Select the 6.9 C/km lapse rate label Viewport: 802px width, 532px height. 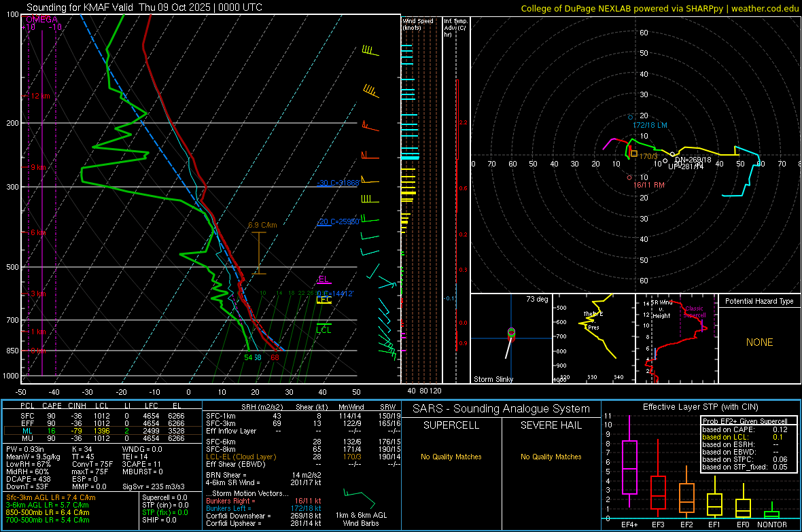pos(262,225)
